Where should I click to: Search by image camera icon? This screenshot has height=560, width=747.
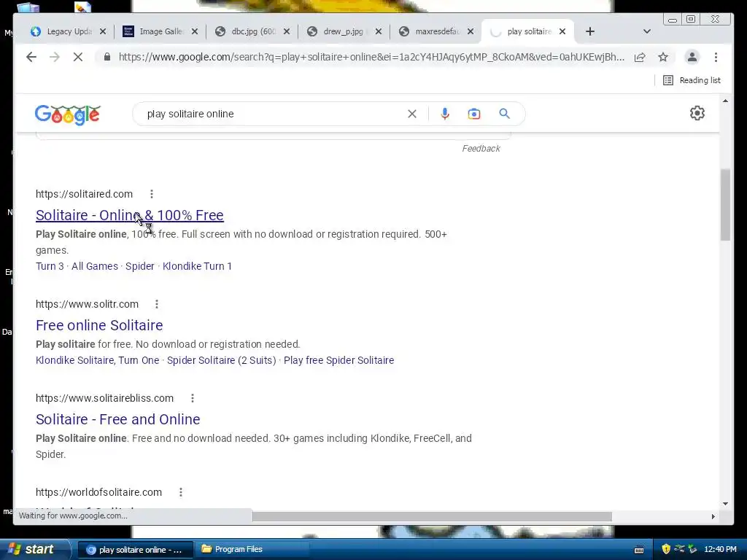coord(473,114)
